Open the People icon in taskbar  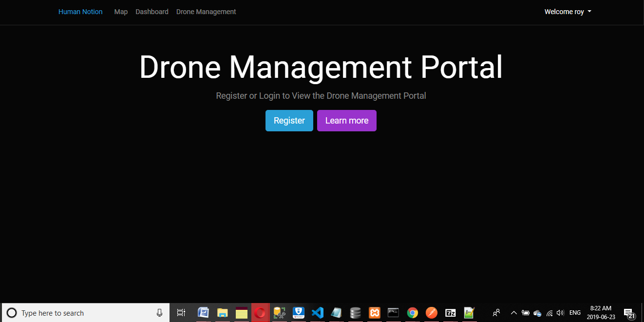coord(496,313)
